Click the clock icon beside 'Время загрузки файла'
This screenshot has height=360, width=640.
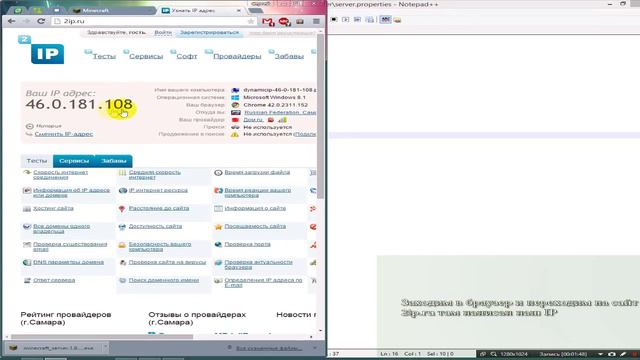click(x=218, y=173)
